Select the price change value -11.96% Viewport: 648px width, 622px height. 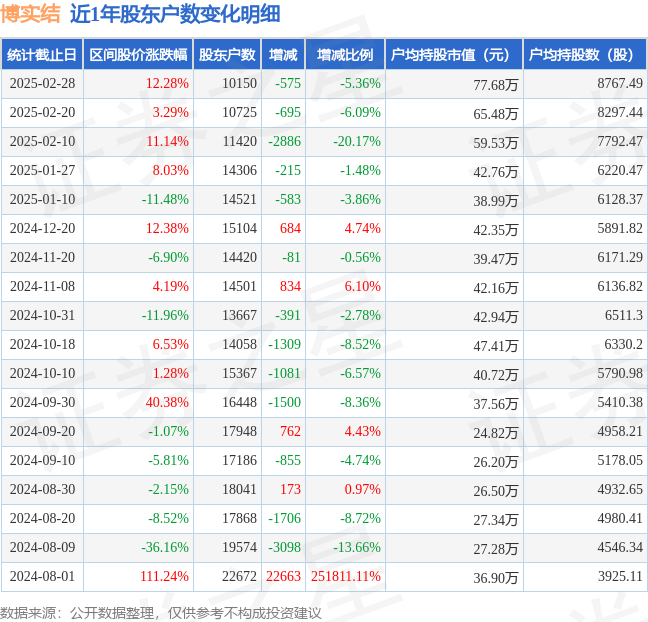pos(165,315)
